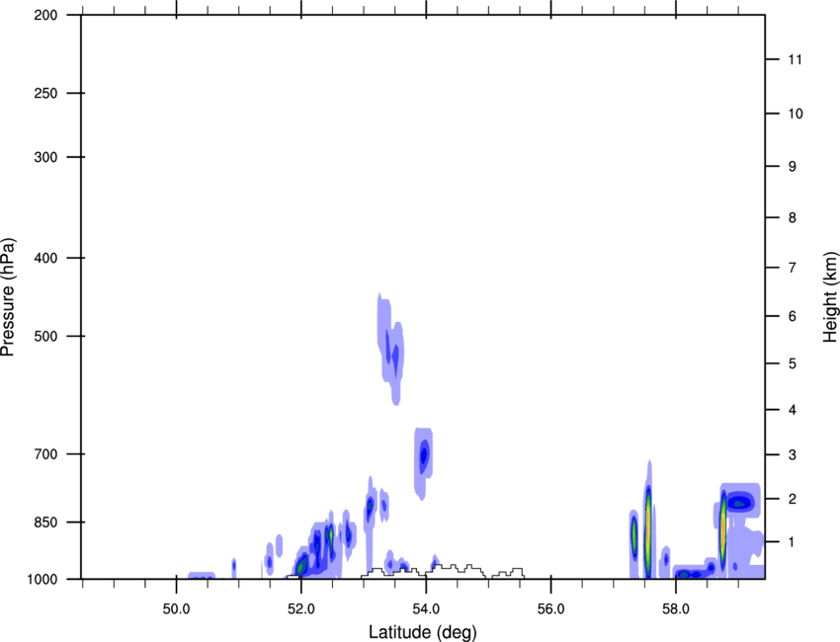Select the 400 pressure tick label
The width and height of the screenshot is (840, 642).
[45, 258]
